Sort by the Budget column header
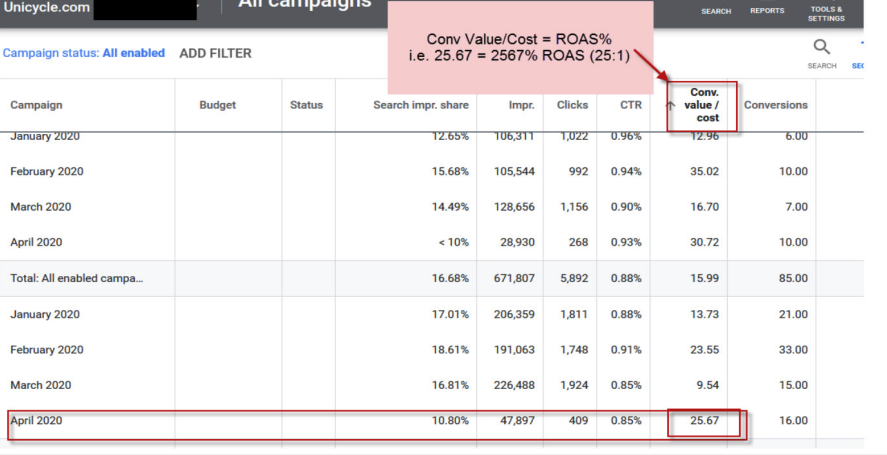The width and height of the screenshot is (887, 455). point(217,105)
